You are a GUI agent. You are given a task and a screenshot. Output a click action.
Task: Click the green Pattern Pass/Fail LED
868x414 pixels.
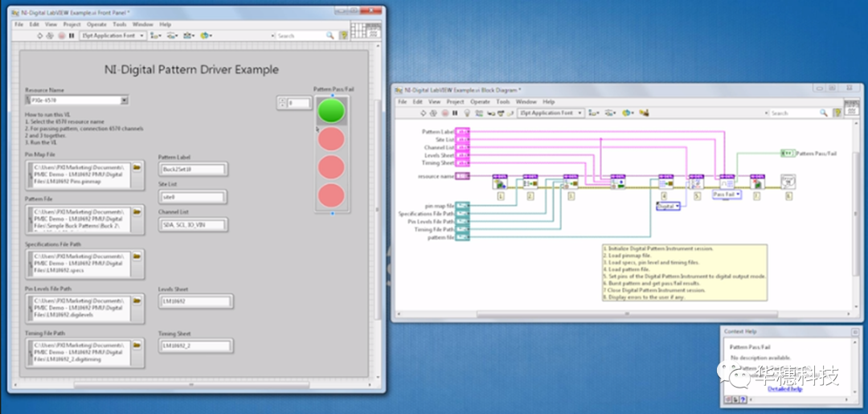(331, 111)
